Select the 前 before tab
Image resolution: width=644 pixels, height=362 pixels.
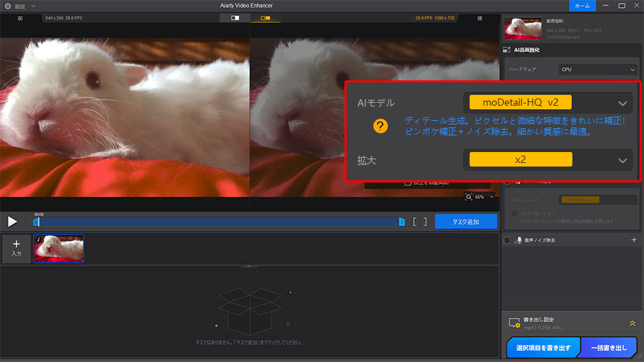pyautogui.click(x=20, y=18)
